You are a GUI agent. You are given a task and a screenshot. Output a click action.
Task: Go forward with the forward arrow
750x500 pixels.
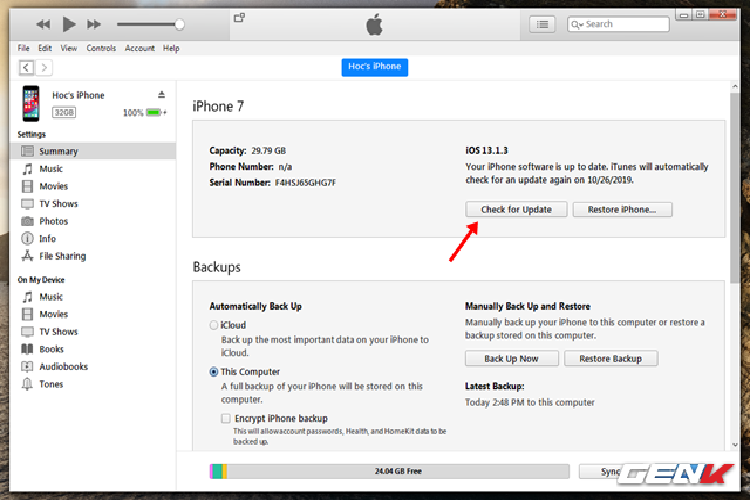(44, 67)
